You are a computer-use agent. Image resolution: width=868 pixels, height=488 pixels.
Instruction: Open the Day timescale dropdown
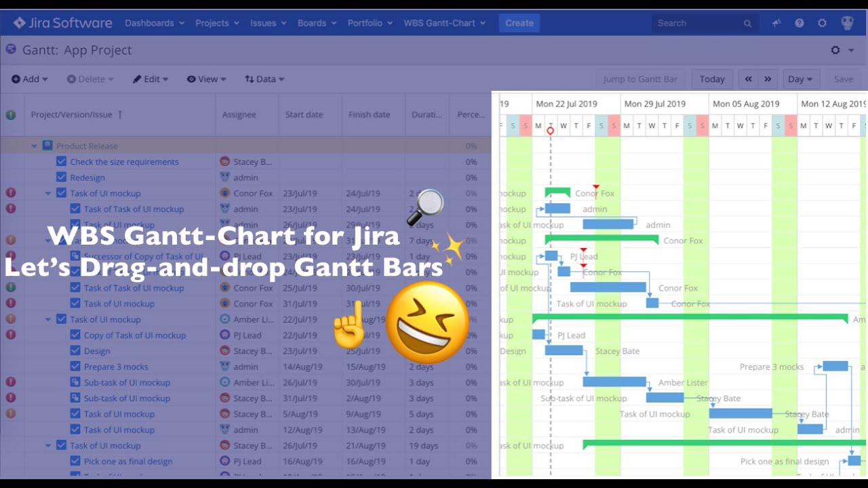point(802,79)
